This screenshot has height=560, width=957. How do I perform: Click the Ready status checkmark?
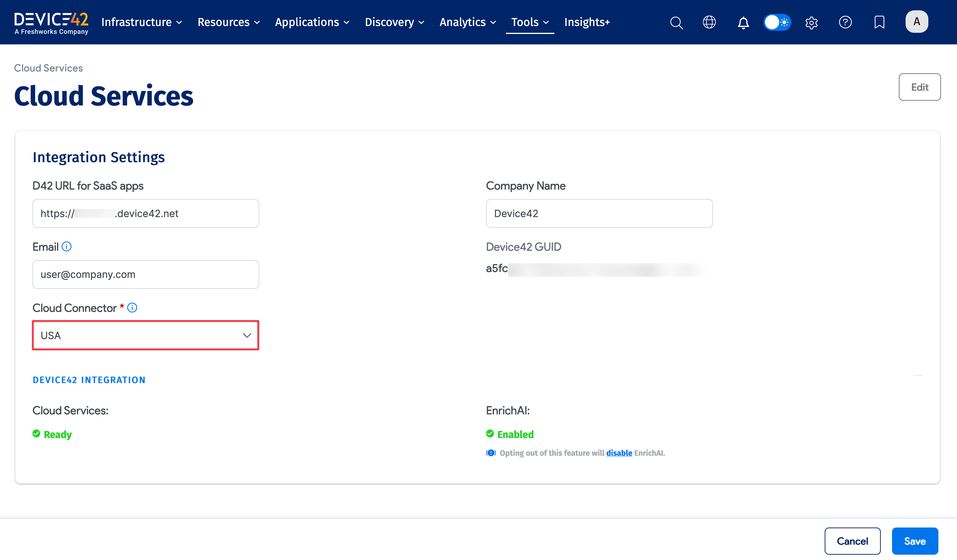pos(36,433)
